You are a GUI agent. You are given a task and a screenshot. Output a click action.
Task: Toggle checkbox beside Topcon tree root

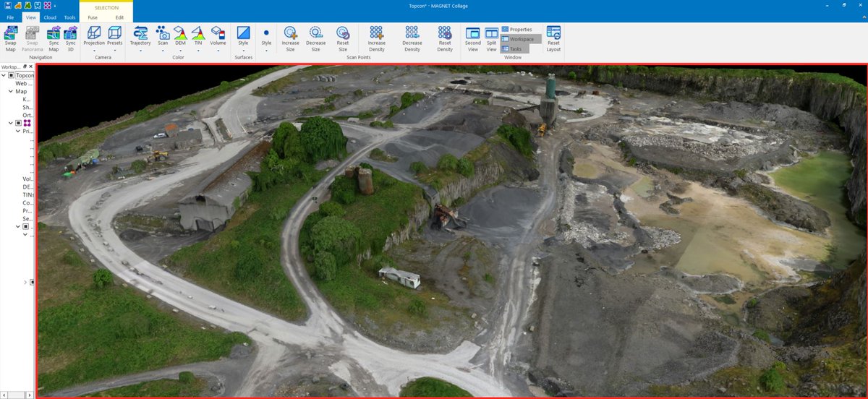click(x=11, y=75)
